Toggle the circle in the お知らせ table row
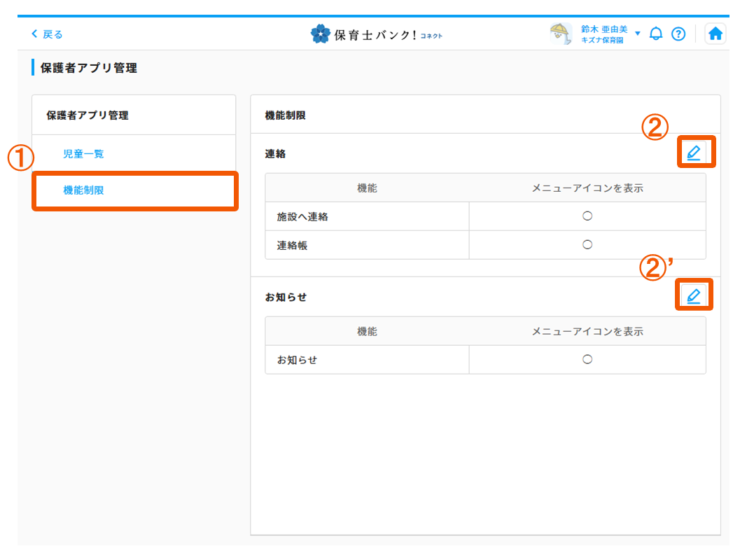Image resolution: width=747 pixels, height=560 pixels. click(587, 359)
